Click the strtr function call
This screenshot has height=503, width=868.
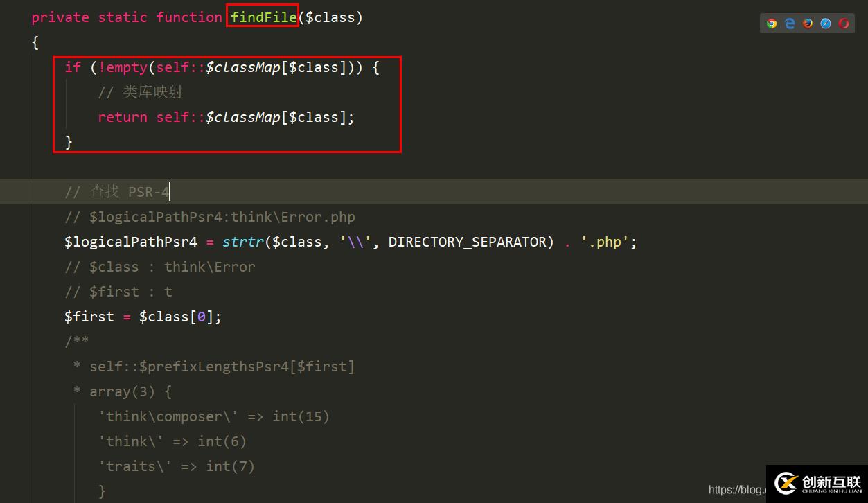[x=242, y=242]
